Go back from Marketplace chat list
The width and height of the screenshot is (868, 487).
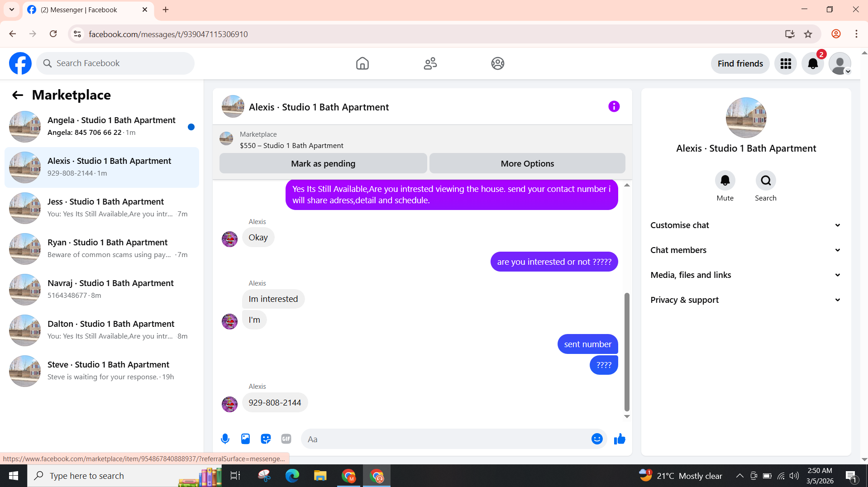18,95
